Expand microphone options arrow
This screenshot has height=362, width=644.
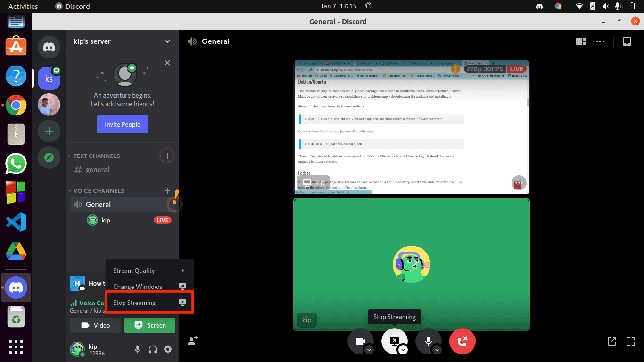point(437,350)
